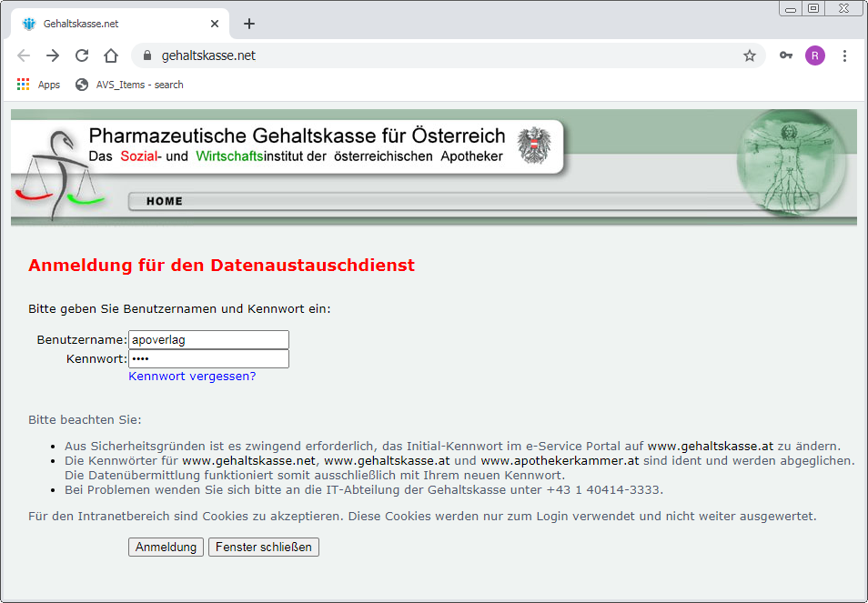Open saved passwords with the key icon
This screenshot has width=868, height=603.
[x=786, y=55]
